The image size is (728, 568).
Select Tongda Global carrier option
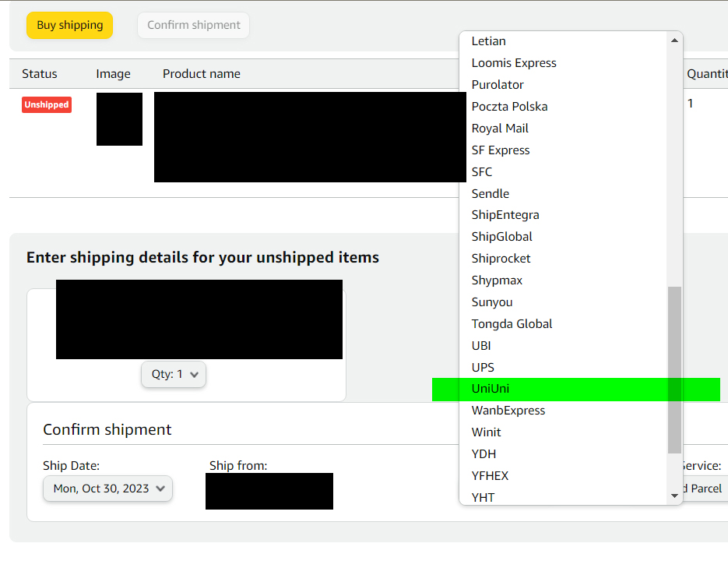click(563, 324)
